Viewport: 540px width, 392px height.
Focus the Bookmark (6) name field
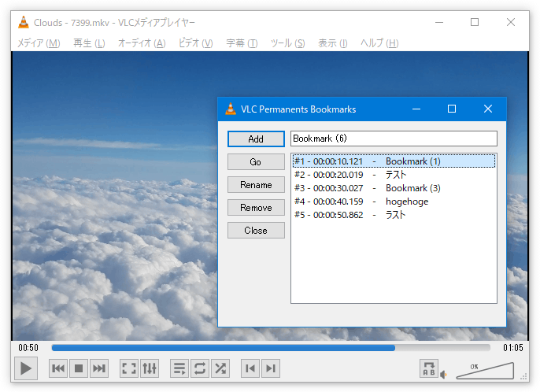point(394,139)
